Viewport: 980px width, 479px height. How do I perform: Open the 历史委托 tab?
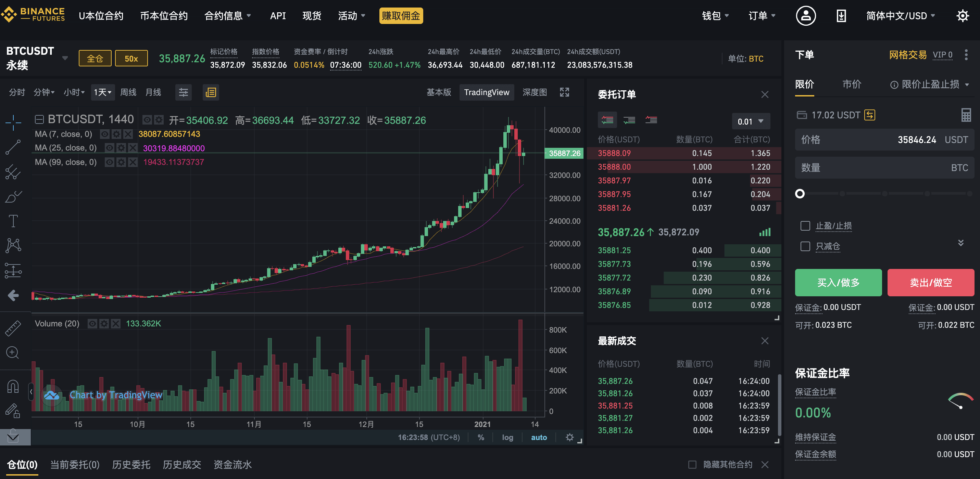click(131, 465)
